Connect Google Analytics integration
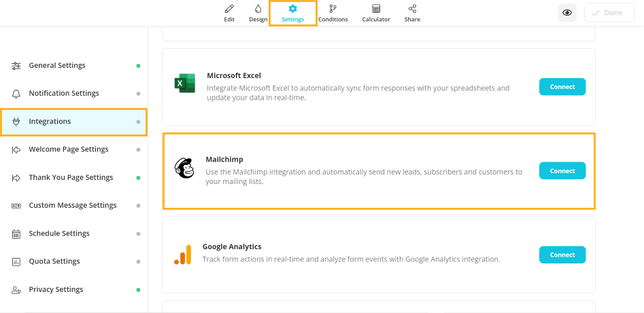This screenshot has width=644, height=313. click(562, 255)
